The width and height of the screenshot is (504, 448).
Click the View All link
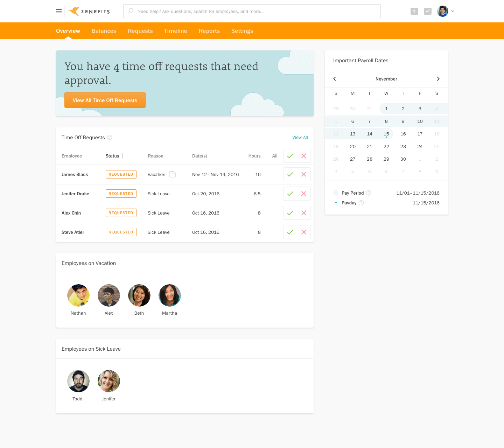(x=300, y=138)
